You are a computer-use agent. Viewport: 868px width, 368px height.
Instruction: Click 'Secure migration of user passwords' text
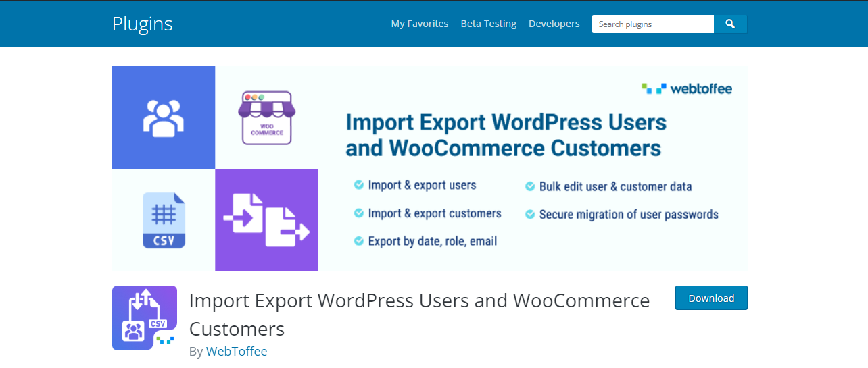pos(629,215)
